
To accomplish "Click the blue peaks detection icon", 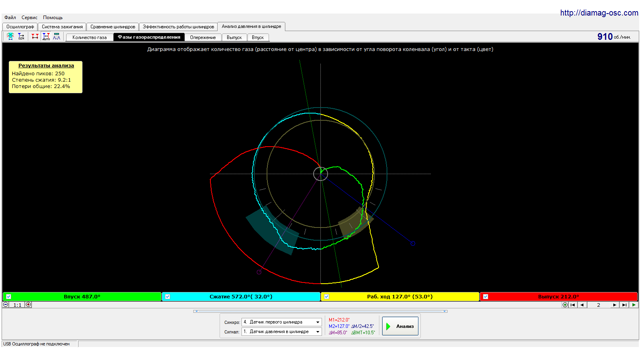I will (57, 37).
